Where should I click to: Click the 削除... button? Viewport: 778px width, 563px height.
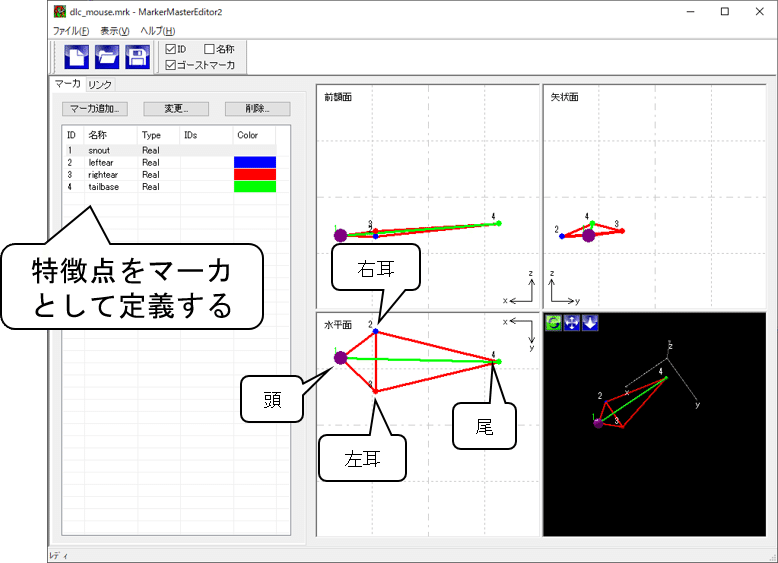[x=258, y=109]
